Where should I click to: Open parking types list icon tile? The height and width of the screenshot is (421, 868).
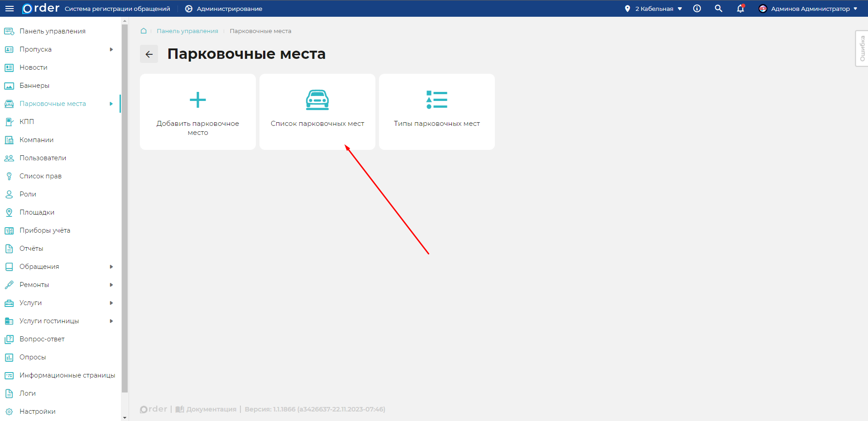pyautogui.click(x=436, y=100)
